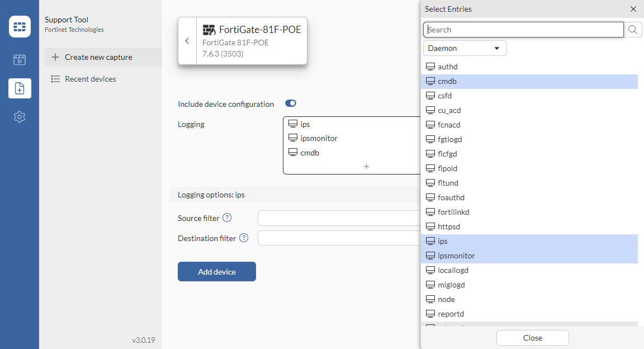Disable the Include device configuration toggle
Viewport: 644px width, 349px height.
(290, 103)
